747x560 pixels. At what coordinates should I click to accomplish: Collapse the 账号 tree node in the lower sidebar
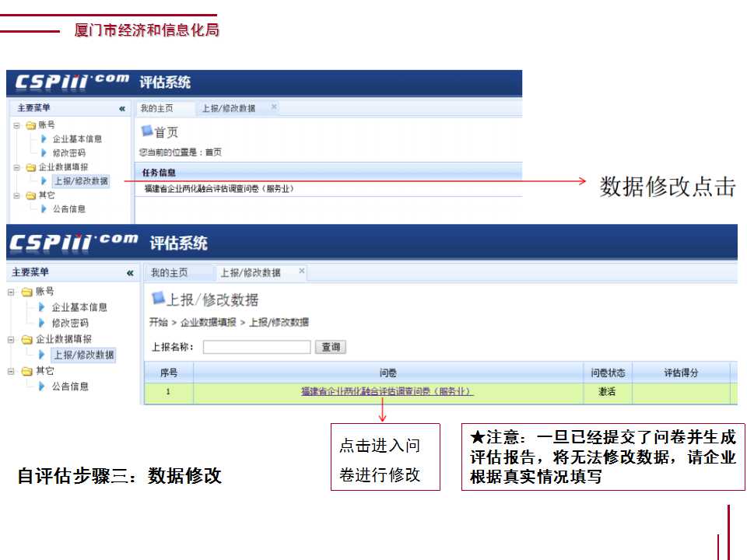(x=12, y=292)
